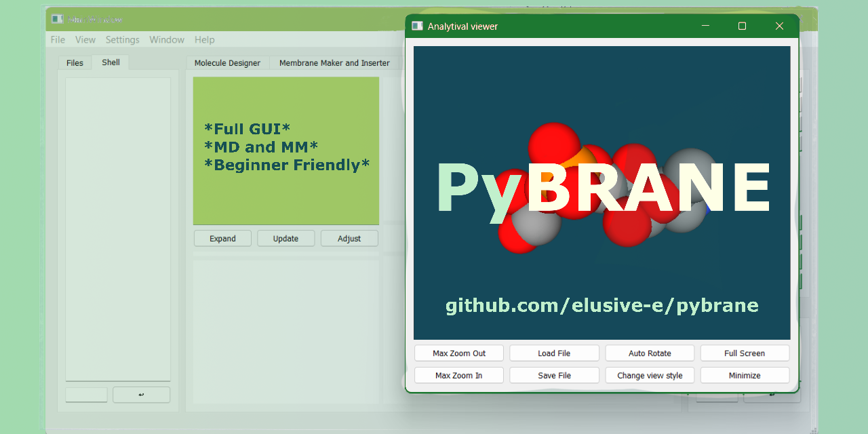Click Max Zoom Out in viewer
Screen dimensions: 868x434
pyautogui.click(x=459, y=353)
